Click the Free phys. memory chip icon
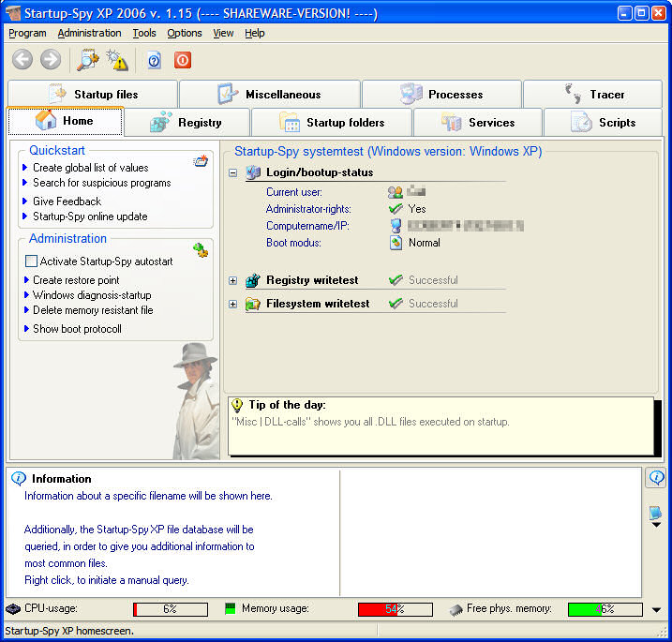The width and height of the screenshot is (672, 642). (456, 609)
